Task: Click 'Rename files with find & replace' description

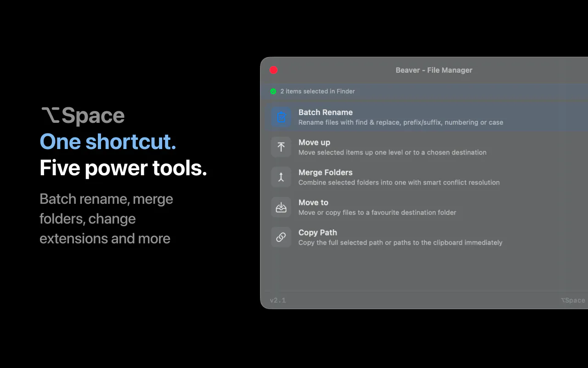Action: [401, 122]
